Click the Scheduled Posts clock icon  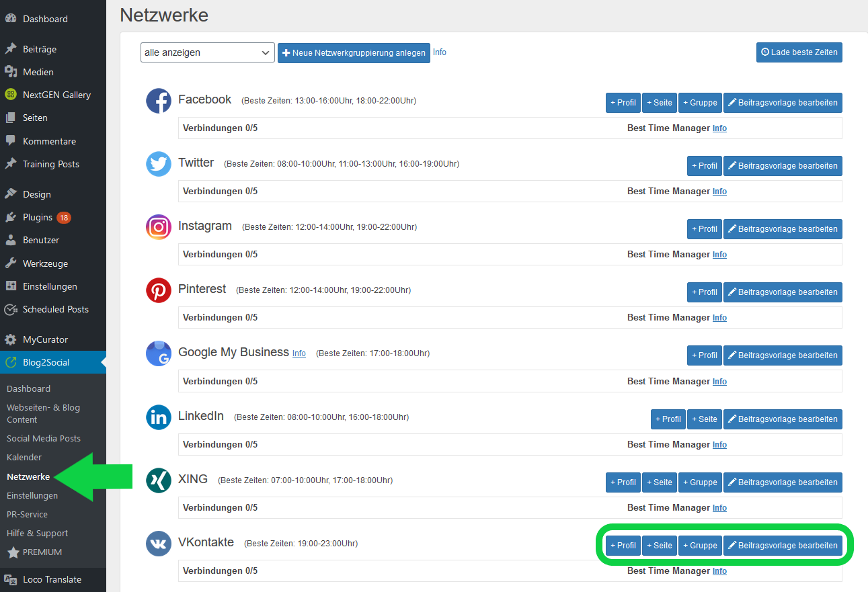pos(11,309)
